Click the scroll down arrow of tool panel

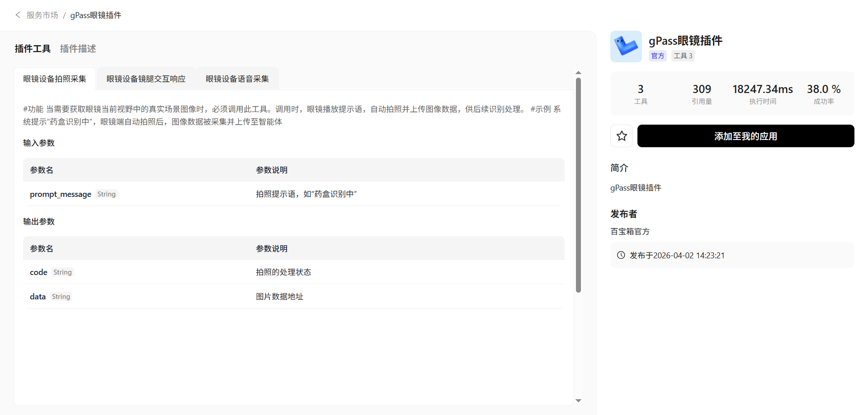point(578,401)
